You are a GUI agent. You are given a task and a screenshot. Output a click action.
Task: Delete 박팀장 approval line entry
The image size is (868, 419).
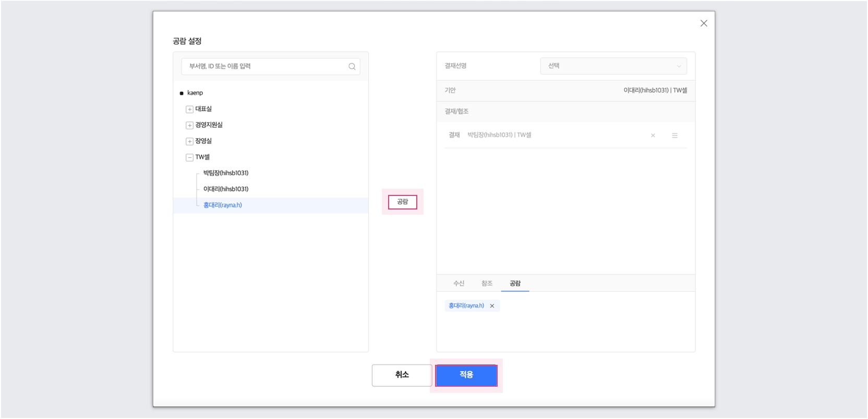653,135
